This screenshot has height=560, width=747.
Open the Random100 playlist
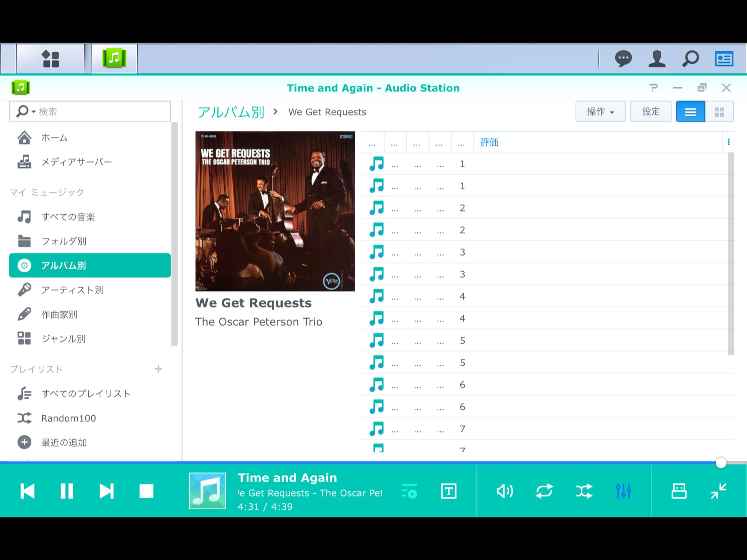click(x=90, y=418)
